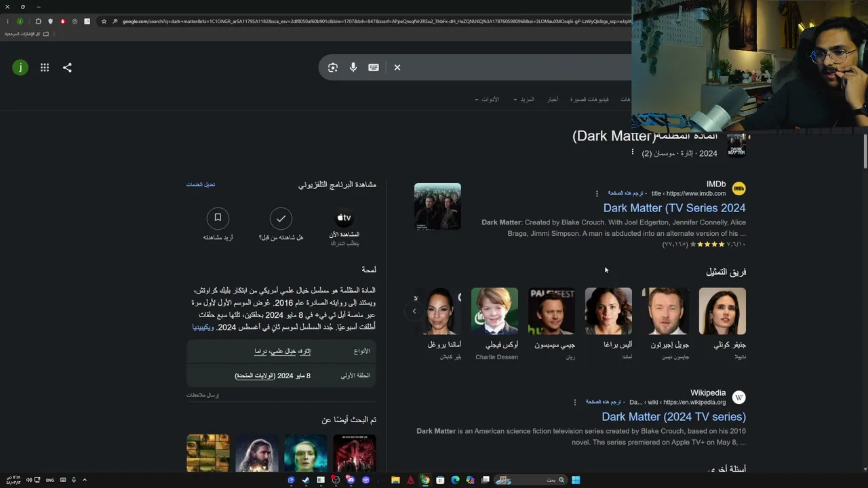Open the Dark Matter (2024 TV series) Wikipedia link

click(673, 417)
